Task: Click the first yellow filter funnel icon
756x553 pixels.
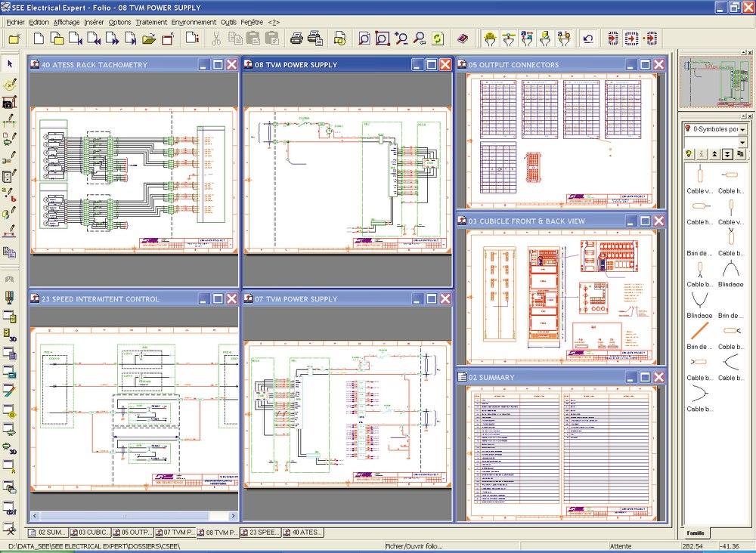Action: coord(491,39)
